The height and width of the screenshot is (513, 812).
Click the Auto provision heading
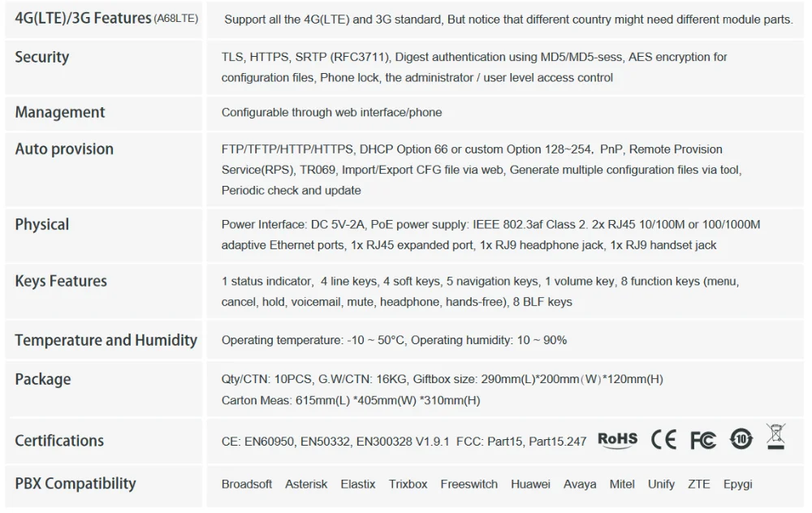tap(64, 149)
